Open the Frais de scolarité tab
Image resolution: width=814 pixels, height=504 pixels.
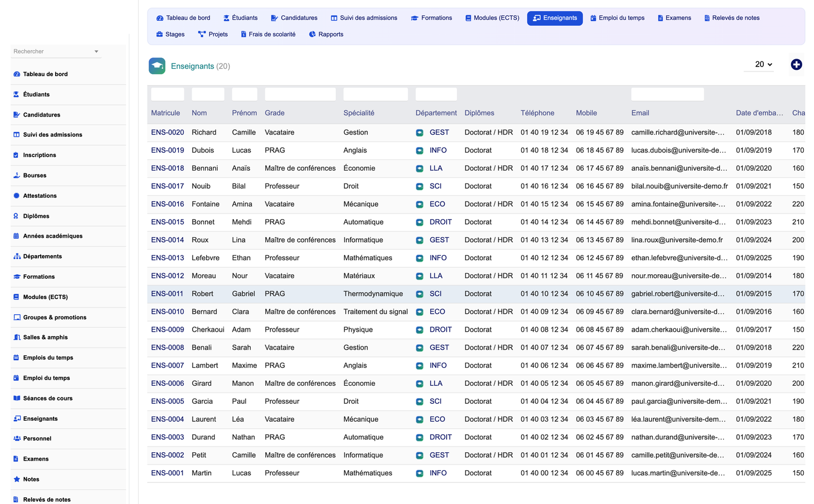[x=268, y=34]
